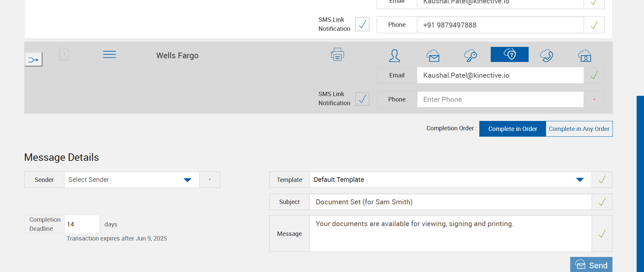The height and width of the screenshot is (272, 644).
Task: Click the printer icon in Wells Fargo row
Action: 337,54
